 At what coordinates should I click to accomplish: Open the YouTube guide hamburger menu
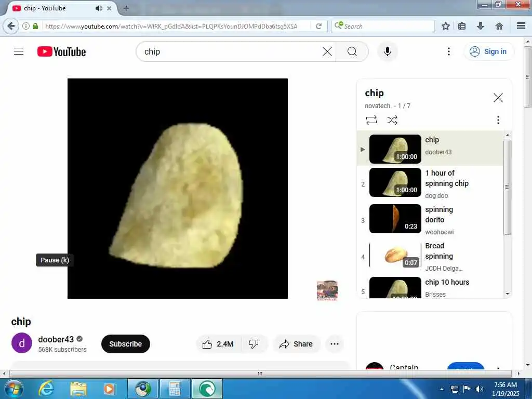[19, 51]
